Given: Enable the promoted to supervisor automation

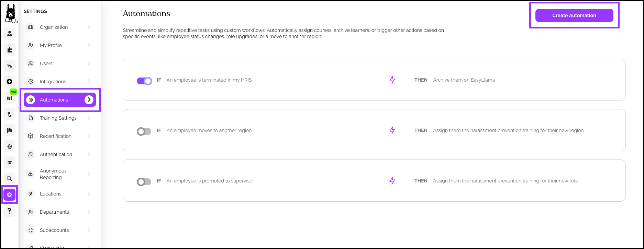Looking at the screenshot, I should coord(144,182).
